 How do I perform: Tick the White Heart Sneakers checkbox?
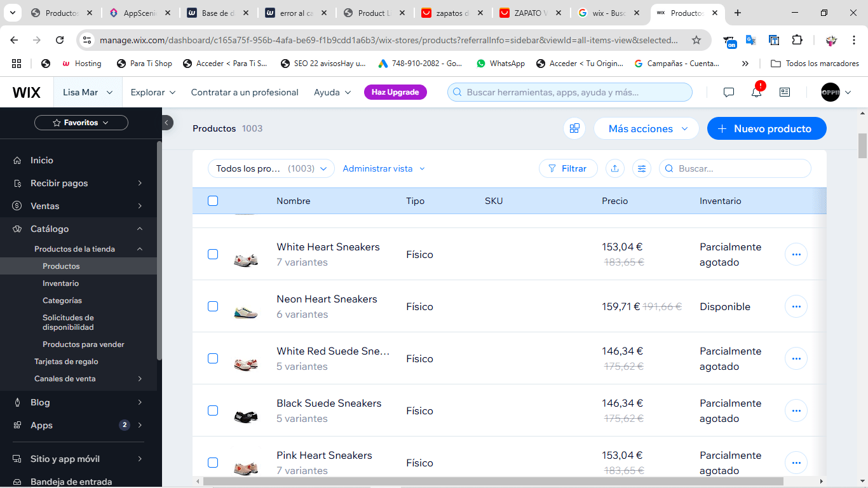(x=213, y=254)
